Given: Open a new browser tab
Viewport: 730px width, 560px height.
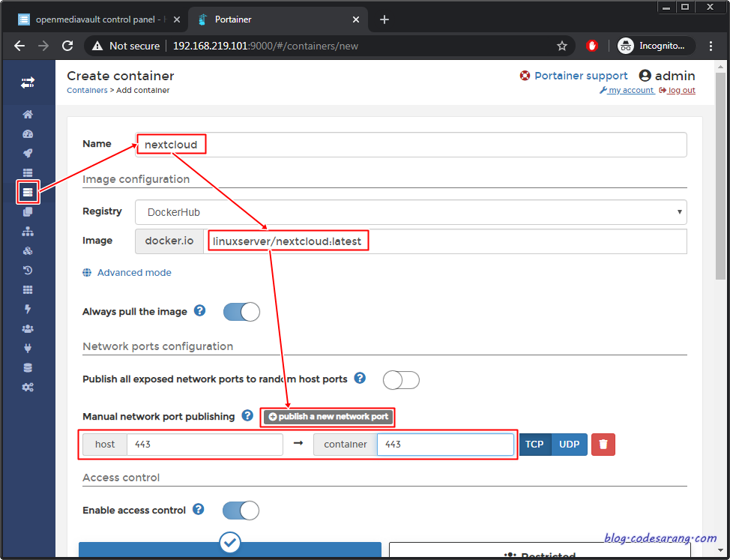Looking at the screenshot, I should pos(384,19).
